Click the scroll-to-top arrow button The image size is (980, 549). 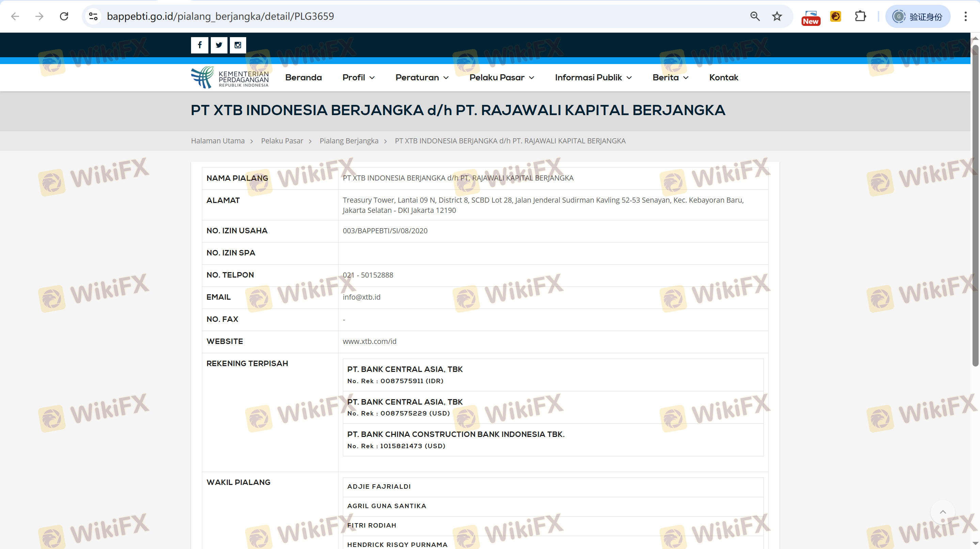(943, 512)
